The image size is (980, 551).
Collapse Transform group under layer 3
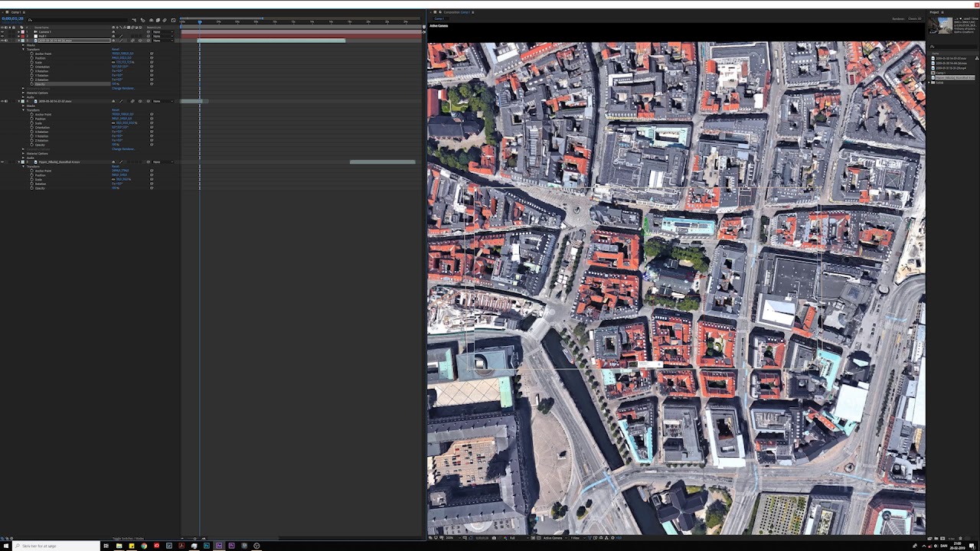(23, 50)
